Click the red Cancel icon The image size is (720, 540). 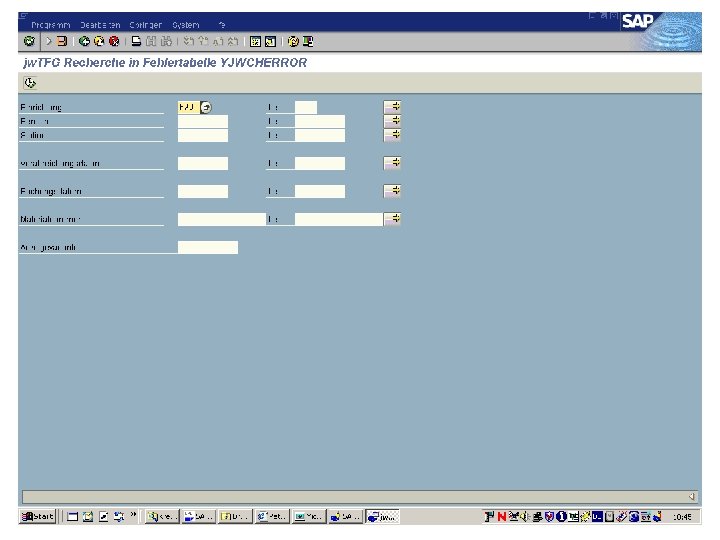coord(114,41)
